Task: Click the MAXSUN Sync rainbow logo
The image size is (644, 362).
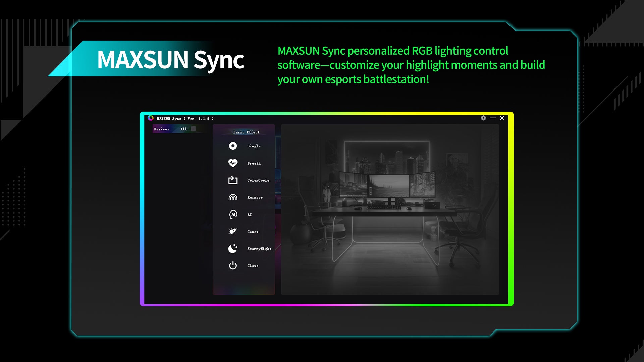Action: point(151,118)
